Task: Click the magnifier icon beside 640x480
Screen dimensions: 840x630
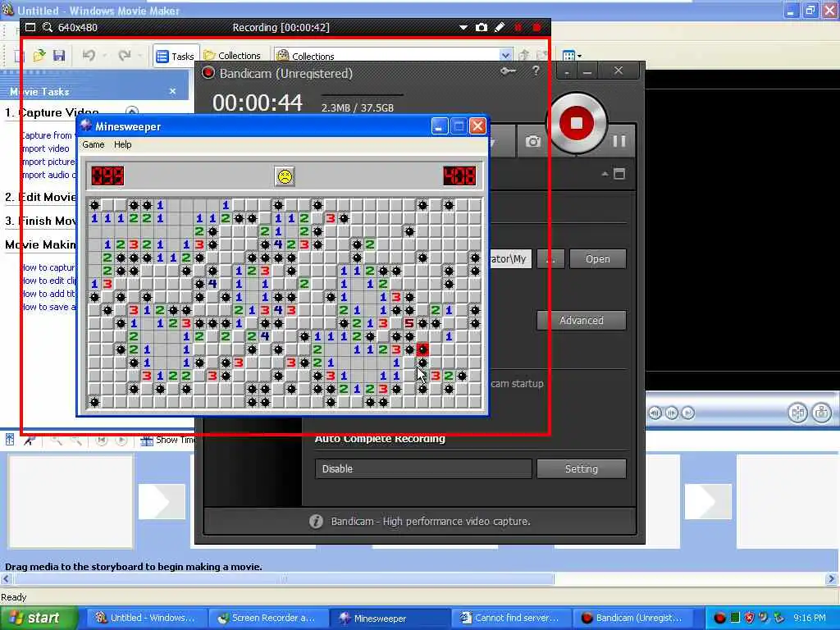Action: 47,27
